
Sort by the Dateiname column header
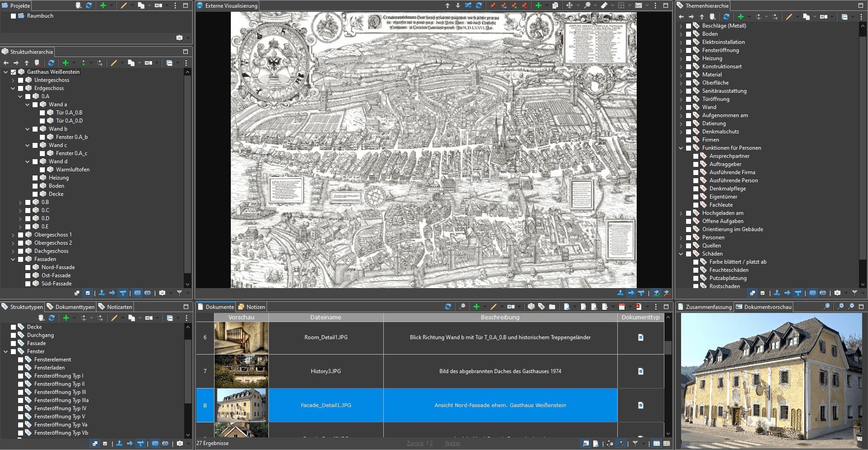[326, 317]
